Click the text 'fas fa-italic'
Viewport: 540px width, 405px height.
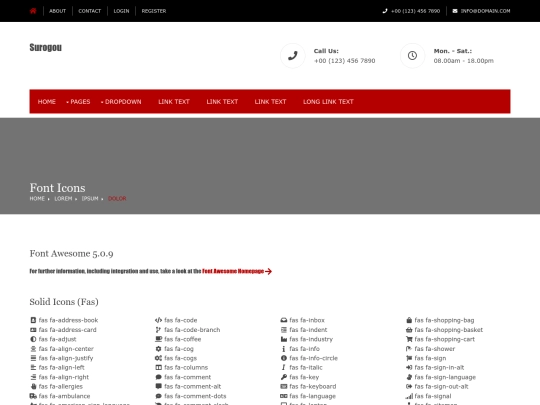pos(306,368)
